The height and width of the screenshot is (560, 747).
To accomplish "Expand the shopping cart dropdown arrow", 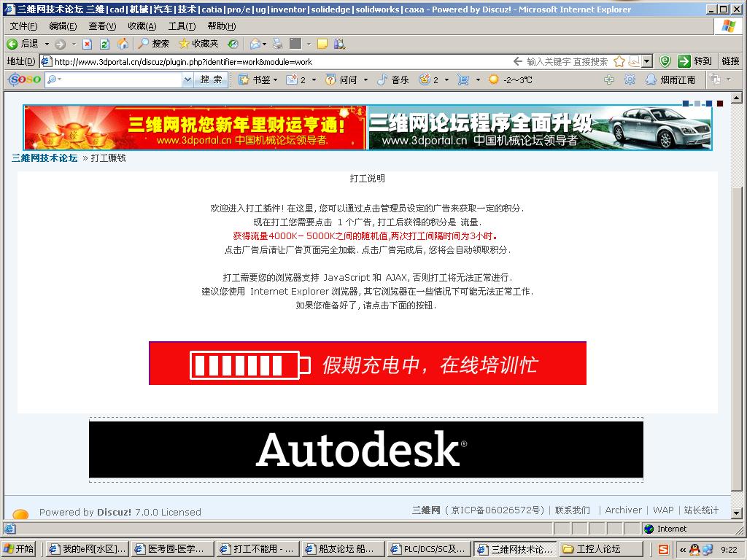I will [x=478, y=79].
